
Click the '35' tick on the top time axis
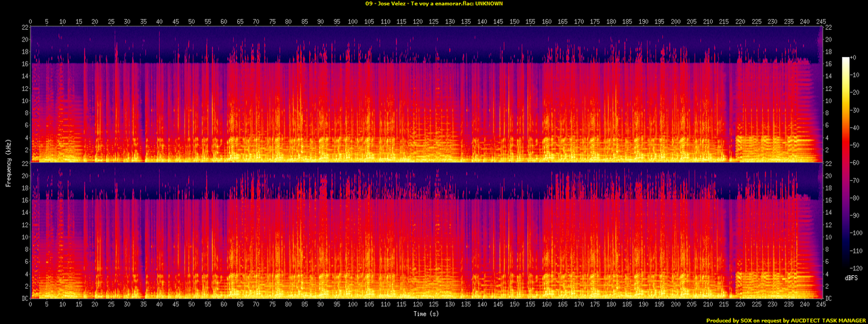tap(144, 21)
